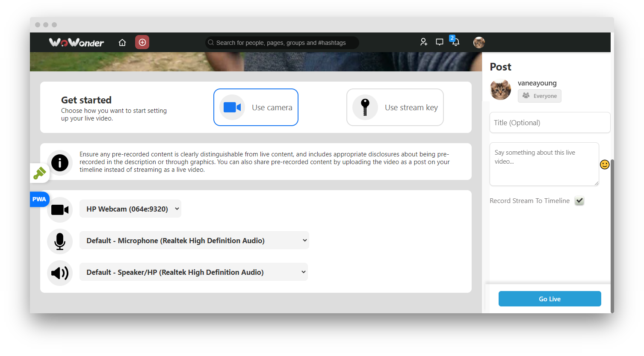This screenshot has height=356, width=644.
Task: Open the HP Webcam device dropdown
Action: pyautogui.click(x=130, y=209)
